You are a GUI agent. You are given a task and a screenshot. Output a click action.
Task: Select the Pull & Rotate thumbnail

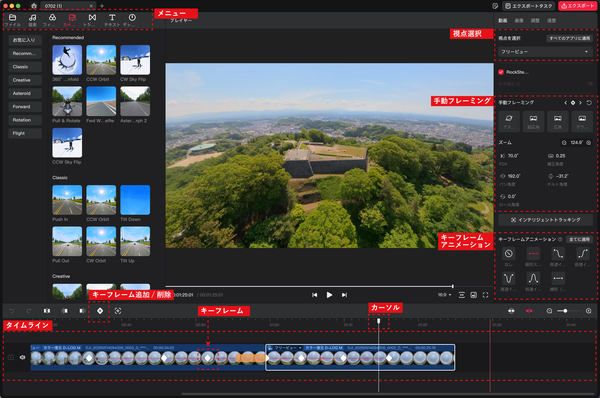coord(67,101)
